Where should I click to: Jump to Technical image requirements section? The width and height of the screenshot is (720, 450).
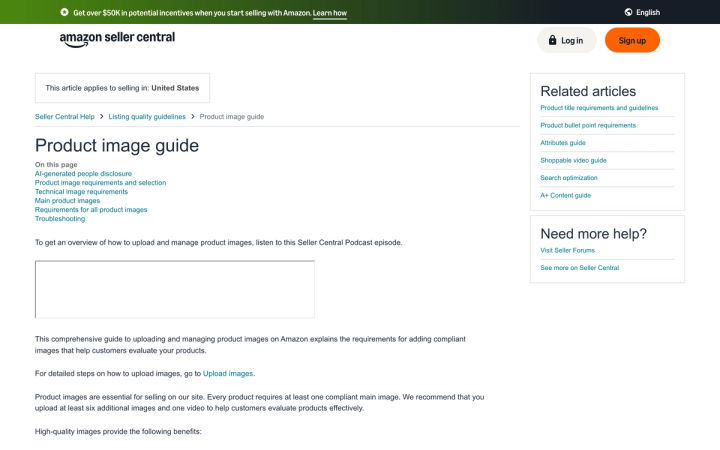coord(81,191)
